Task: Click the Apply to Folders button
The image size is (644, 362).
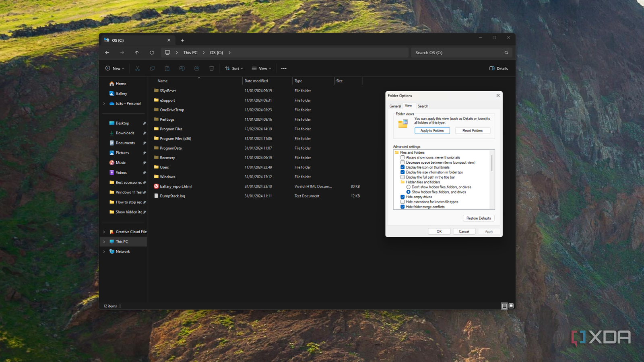Action: pyautogui.click(x=432, y=130)
